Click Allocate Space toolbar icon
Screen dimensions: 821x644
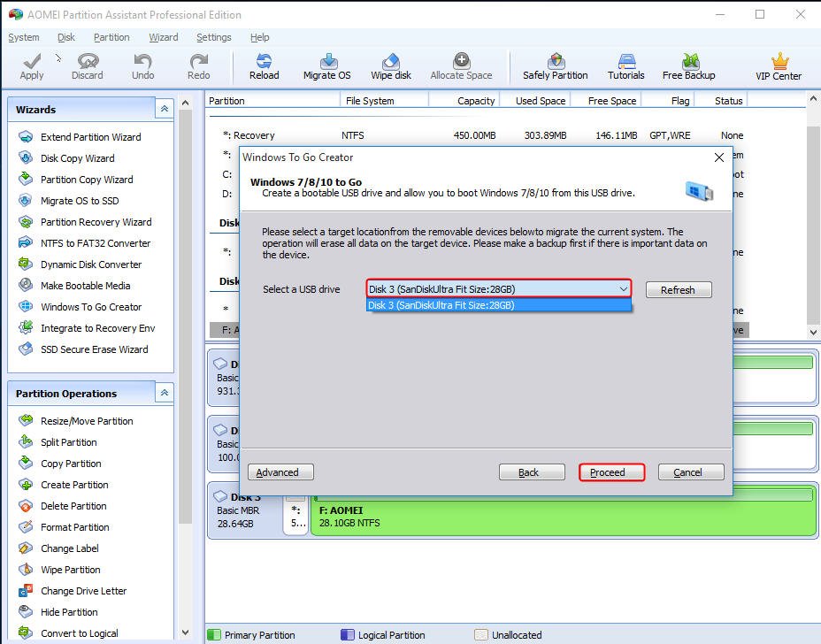pyautogui.click(x=461, y=66)
